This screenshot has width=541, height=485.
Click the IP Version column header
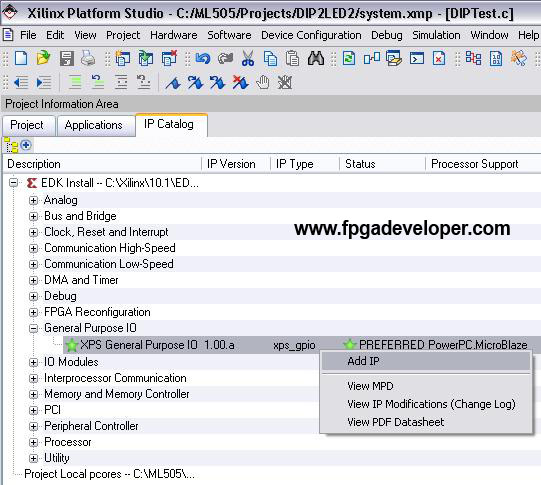coord(236,164)
